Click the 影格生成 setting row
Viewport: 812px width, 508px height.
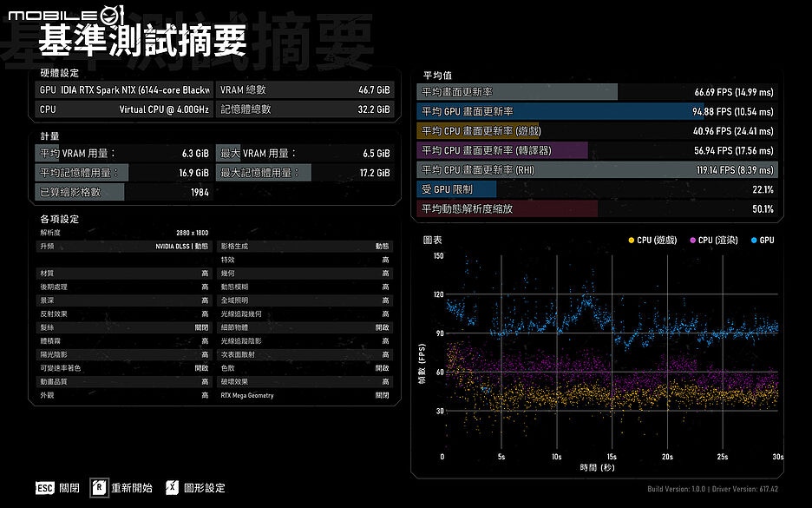coord(305,247)
